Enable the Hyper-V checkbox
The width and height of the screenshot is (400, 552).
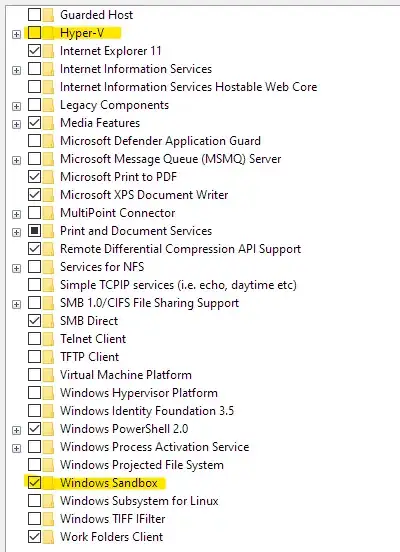35,33
